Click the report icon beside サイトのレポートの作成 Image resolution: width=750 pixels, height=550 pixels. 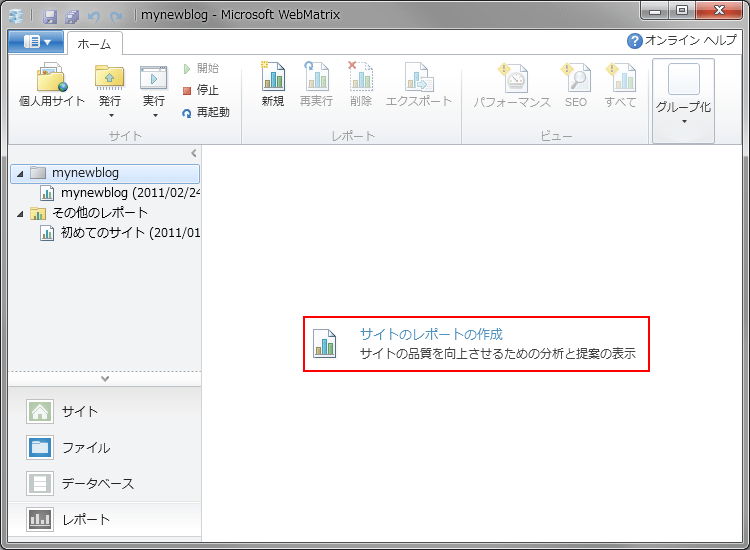325,343
